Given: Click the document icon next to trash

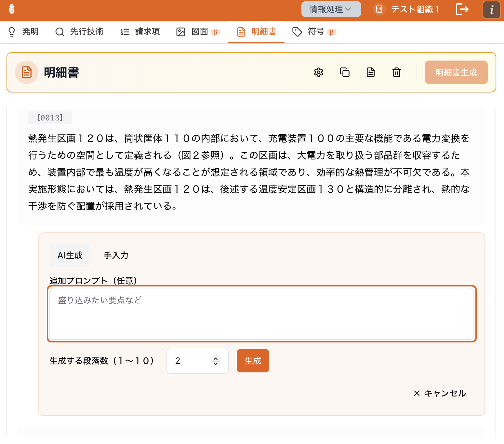Looking at the screenshot, I should (371, 72).
